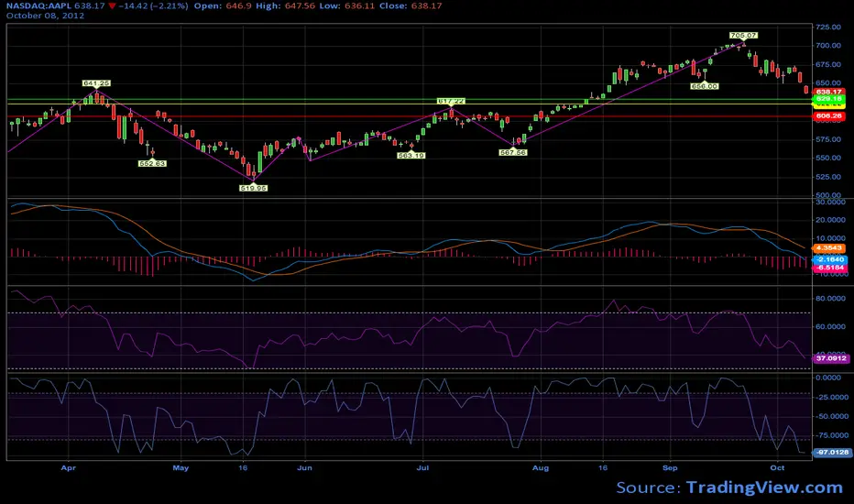Click the orange 4.3543 MACD signal tag
The width and height of the screenshot is (854, 504).
pyautogui.click(x=829, y=248)
